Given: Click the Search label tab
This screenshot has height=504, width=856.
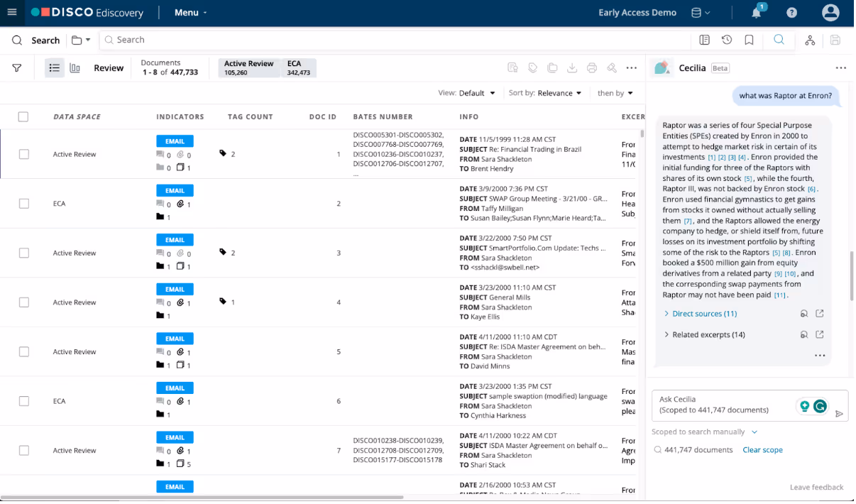Looking at the screenshot, I should click(45, 40).
